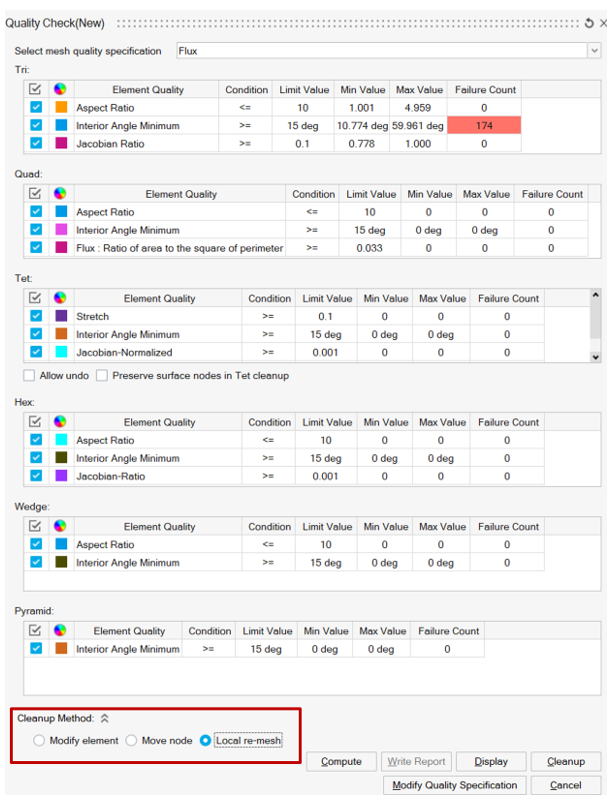This screenshot has height=802, width=616.
Task: Click the refresh icon in the title bar
Action: 588,23
